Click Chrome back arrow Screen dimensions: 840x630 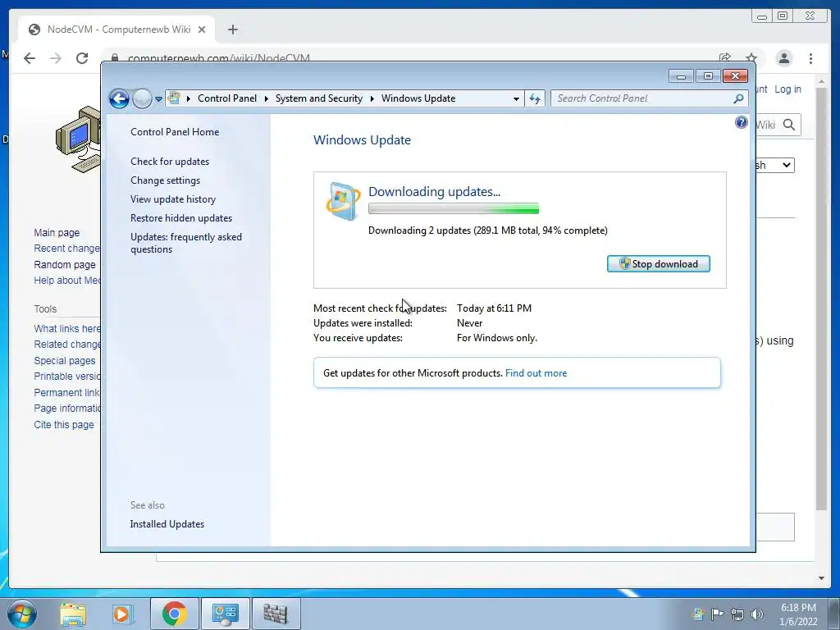point(30,58)
